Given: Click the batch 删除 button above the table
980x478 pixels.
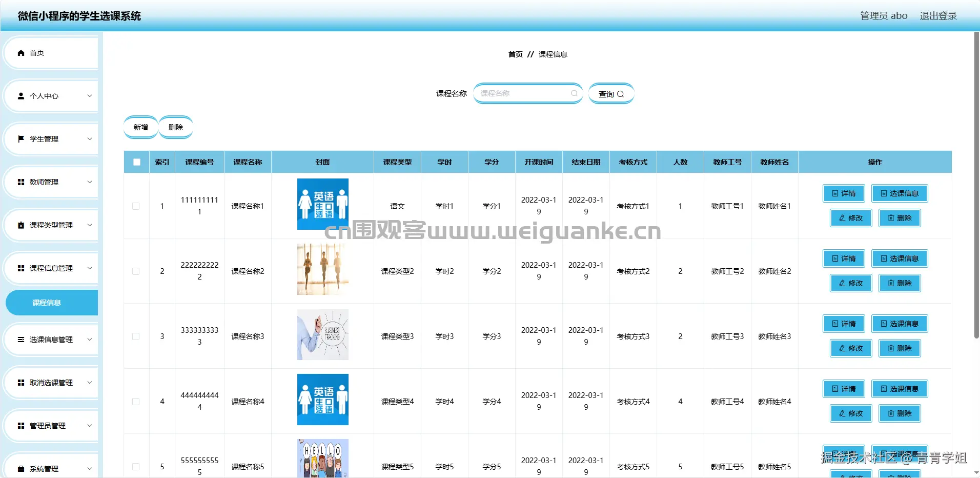Looking at the screenshot, I should pyautogui.click(x=176, y=127).
